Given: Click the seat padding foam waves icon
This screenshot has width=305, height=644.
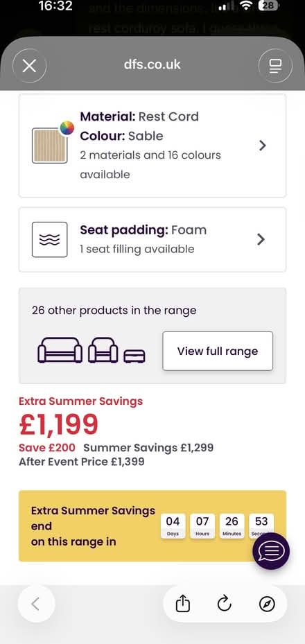Looking at the screenshot, I should 50,239.
